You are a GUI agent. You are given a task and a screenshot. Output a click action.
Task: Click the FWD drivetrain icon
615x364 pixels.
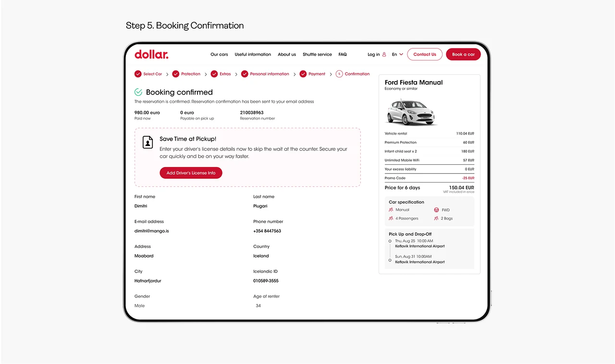(x=436, y=210)
